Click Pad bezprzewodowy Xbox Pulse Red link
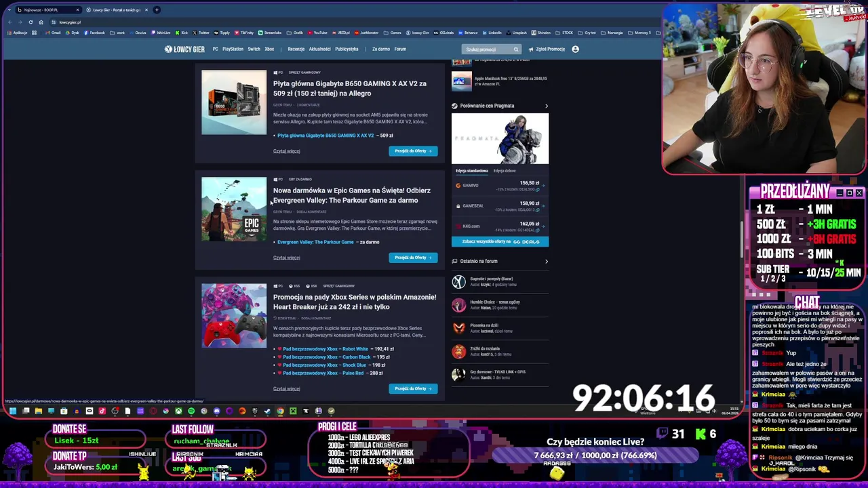 point(323,373)
